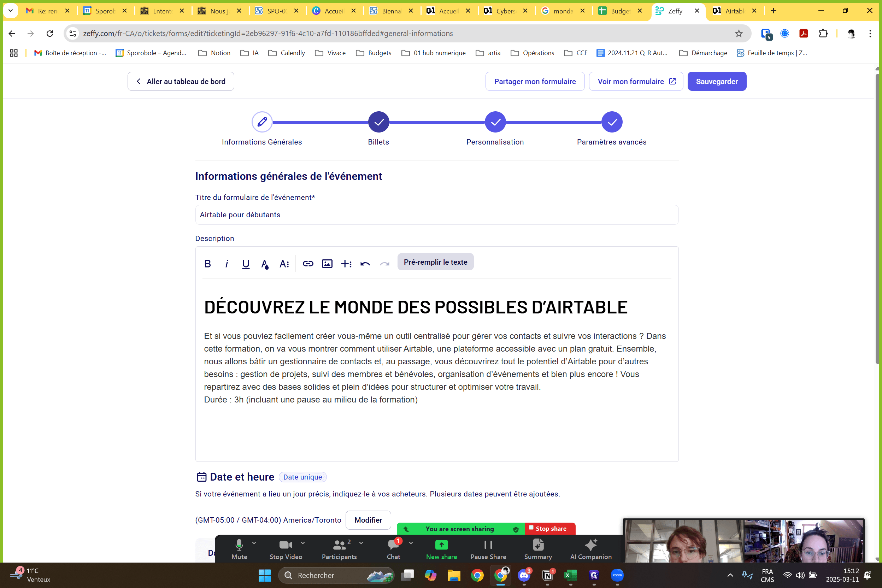
Task: Open File Explorer from the taskbar
Action: (454, 575)
